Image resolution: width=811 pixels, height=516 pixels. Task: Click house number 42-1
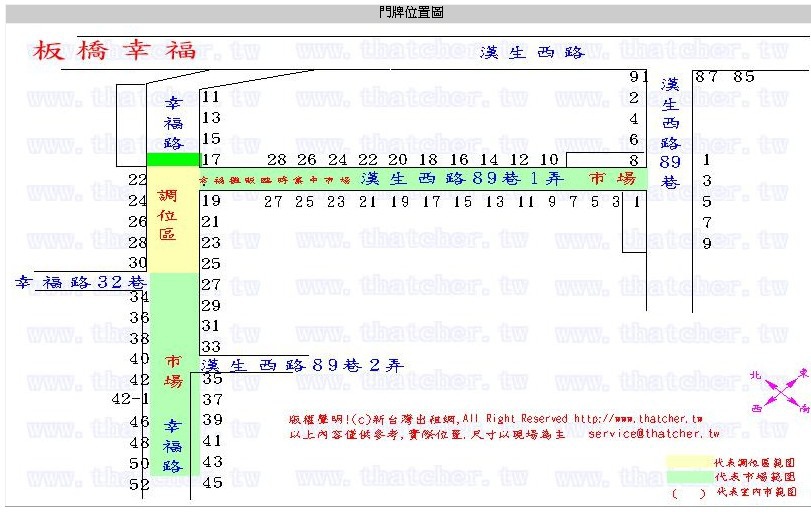tap(130, 399)
